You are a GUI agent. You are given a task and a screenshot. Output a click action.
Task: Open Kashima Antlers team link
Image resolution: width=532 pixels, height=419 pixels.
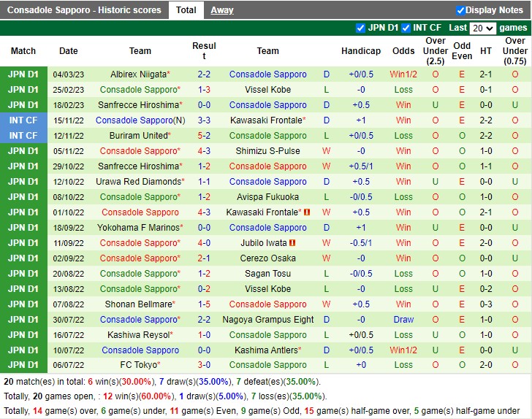coord(266,350)
